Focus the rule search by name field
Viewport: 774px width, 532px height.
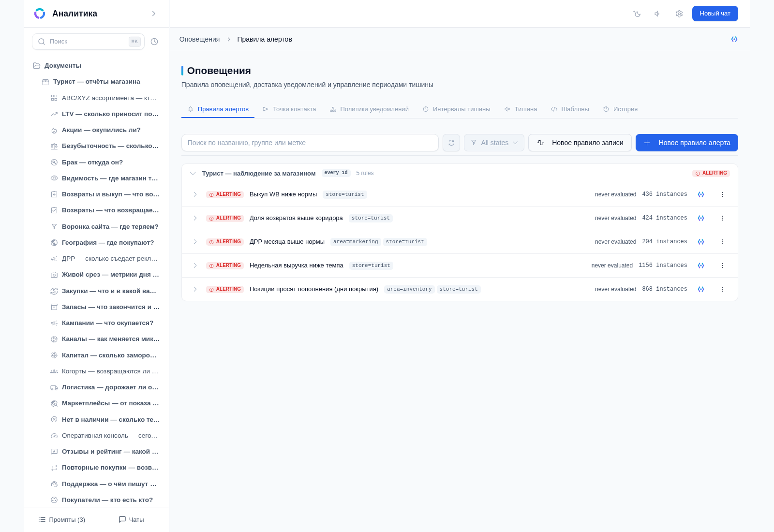[x=310, y=143]
